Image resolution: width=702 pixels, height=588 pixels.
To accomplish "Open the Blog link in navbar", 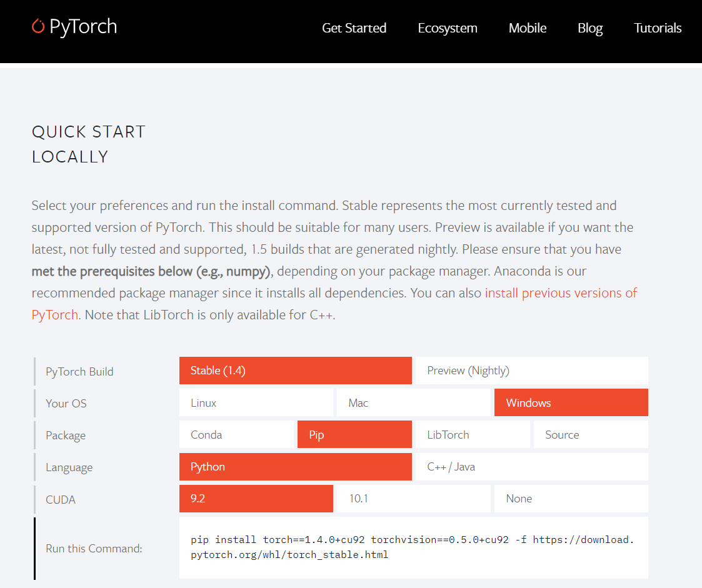I will click(x=589, y=28).
